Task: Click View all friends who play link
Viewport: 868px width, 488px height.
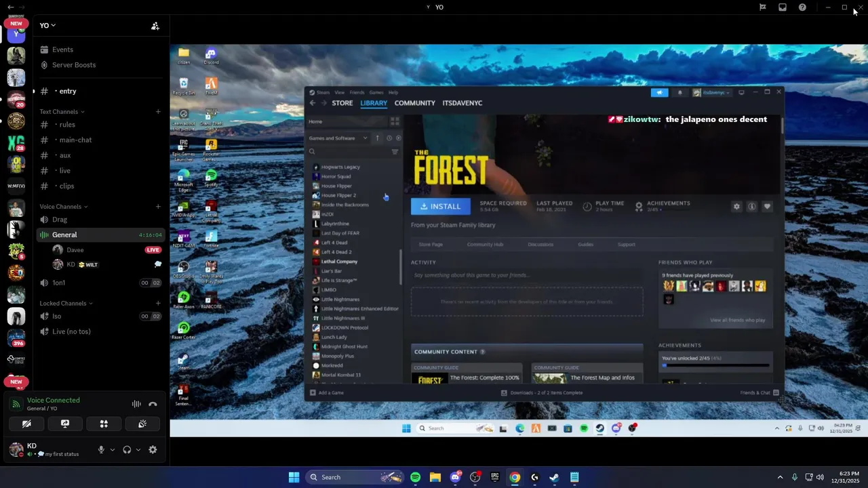Action: 737,320
